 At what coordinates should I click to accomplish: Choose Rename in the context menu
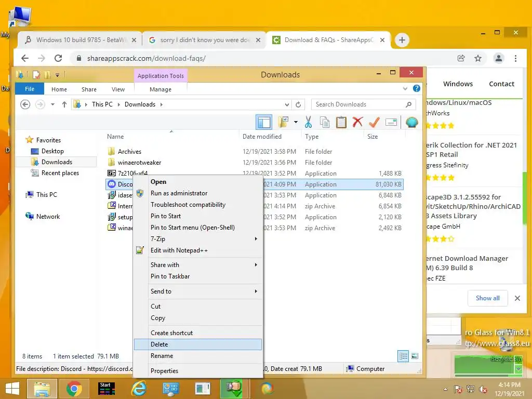tap(198, 356)
